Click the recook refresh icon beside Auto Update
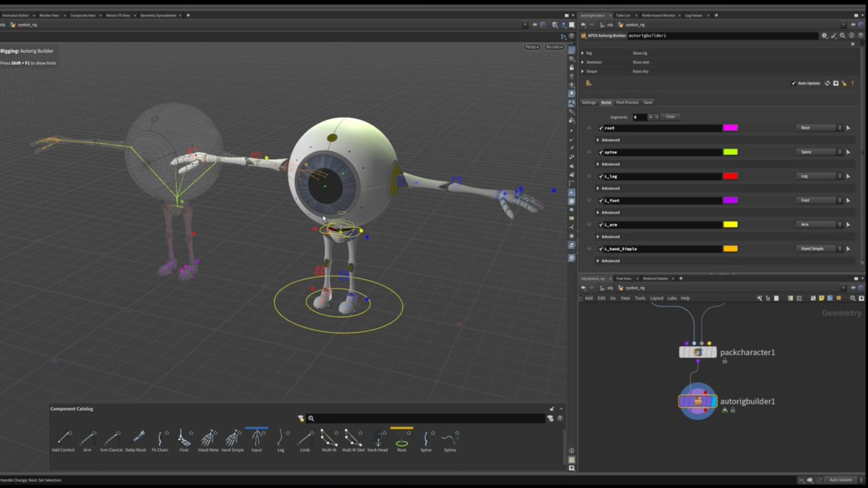The height and width of the screenshot is (488, 868). [827, 83]
